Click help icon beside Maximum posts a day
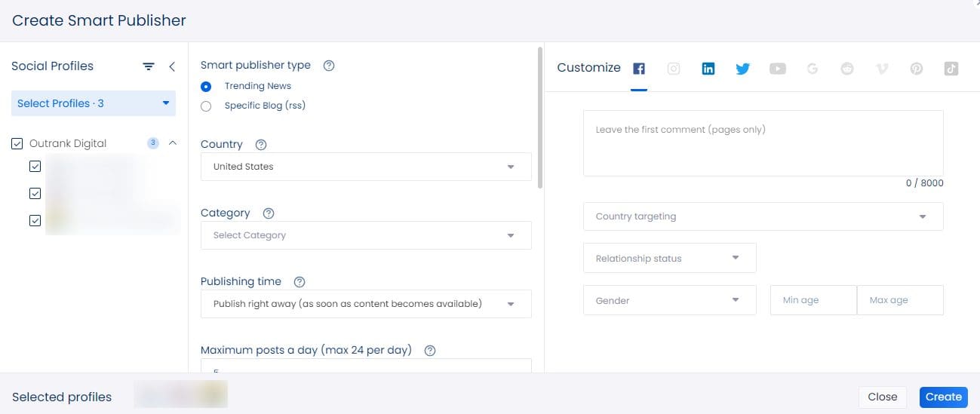Screen dimensions: 980x414 click(x=430, y=351)
